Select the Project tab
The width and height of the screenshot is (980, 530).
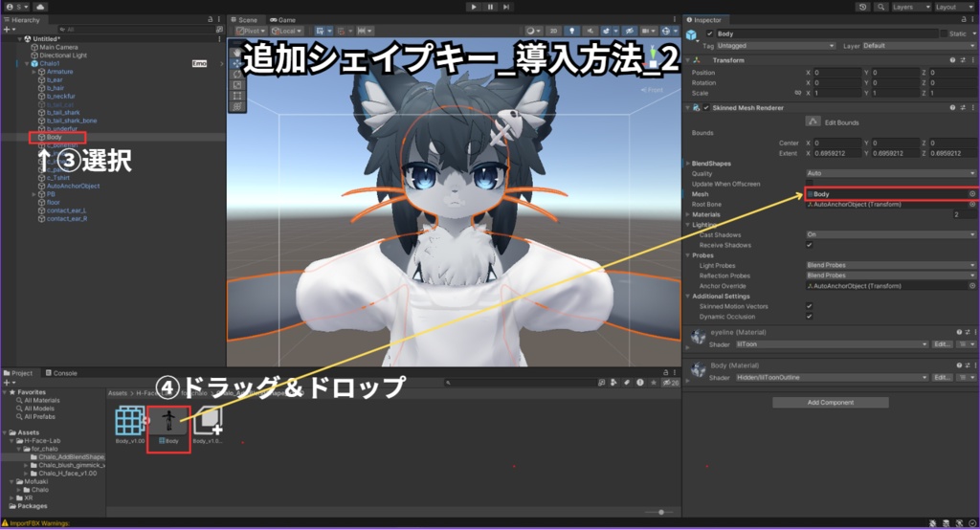19,373
